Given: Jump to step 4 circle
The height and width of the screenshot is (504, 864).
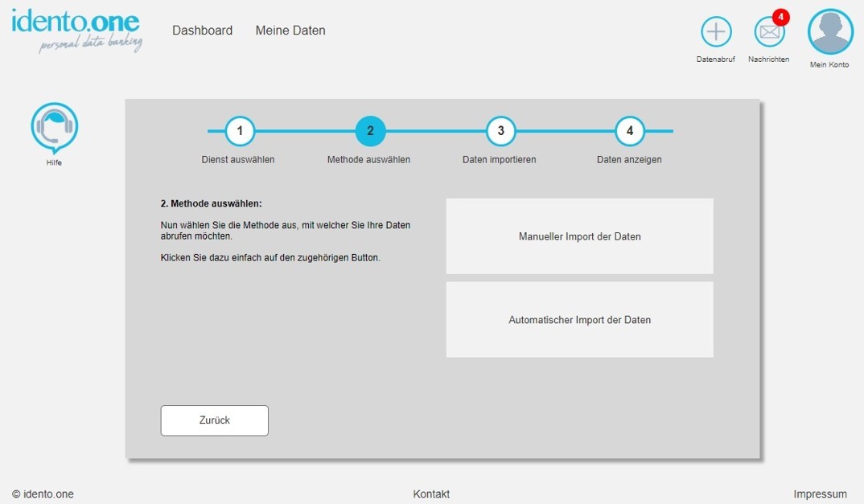Looking at the screenshot, I should pos(630,131).
